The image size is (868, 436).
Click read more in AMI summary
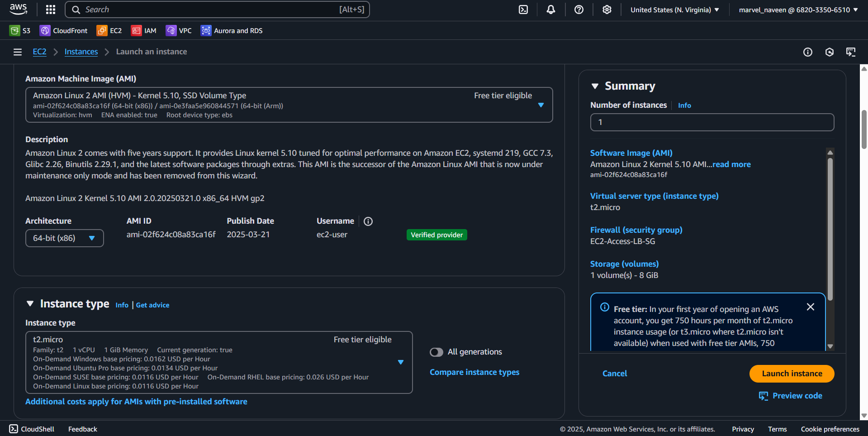coord(731,164)
